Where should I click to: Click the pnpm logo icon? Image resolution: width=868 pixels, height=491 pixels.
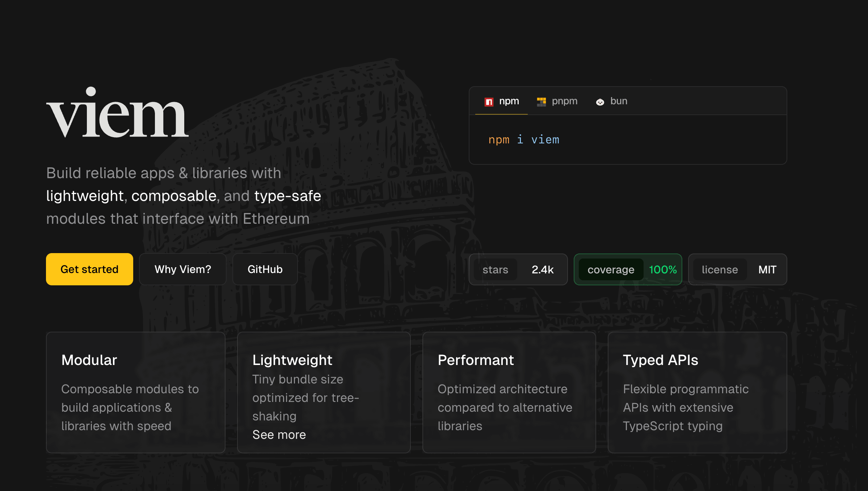[542, 102]
